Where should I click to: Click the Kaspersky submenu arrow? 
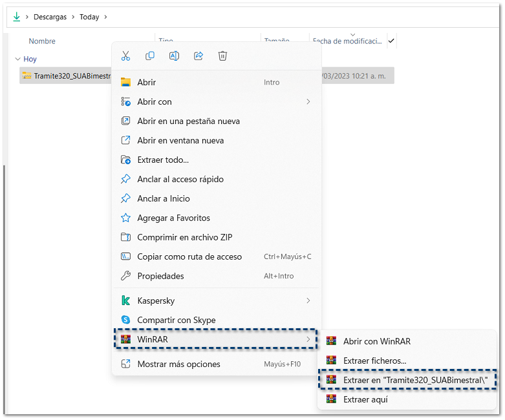308,300
